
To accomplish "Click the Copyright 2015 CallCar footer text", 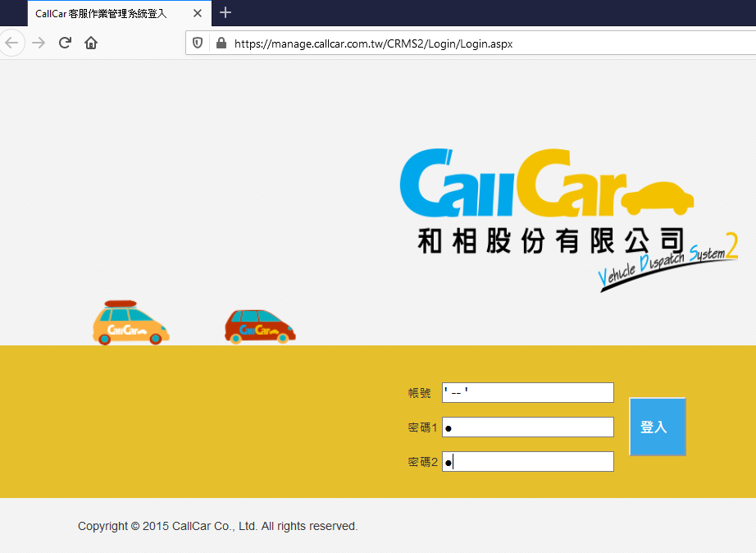I will point(217,526).
